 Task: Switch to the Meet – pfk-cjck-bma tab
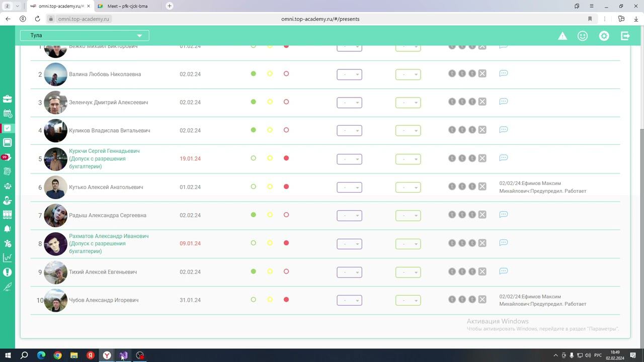coord(127,6)
